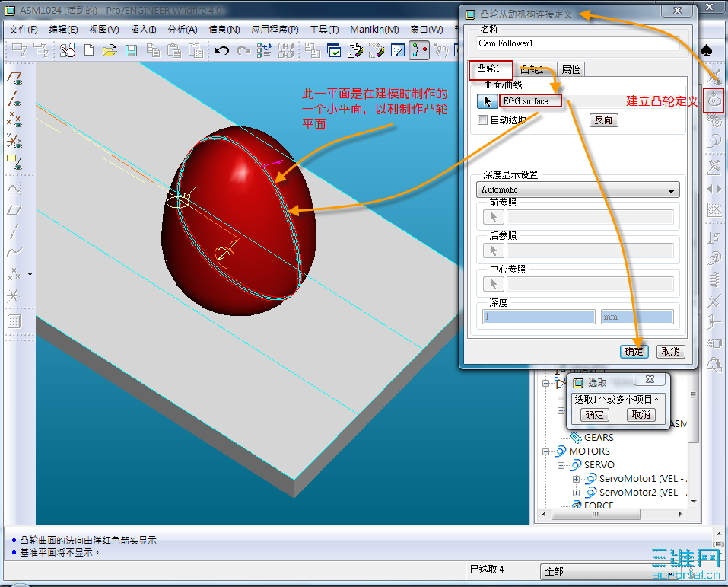Click the servo motor icon in right toolbar
The image size is (728, 587).
[714, 140]
